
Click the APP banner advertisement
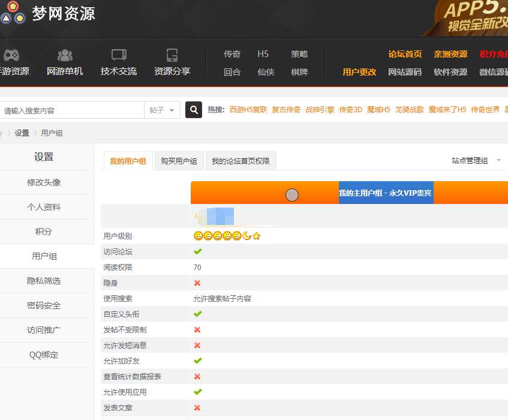click(467, 18)
